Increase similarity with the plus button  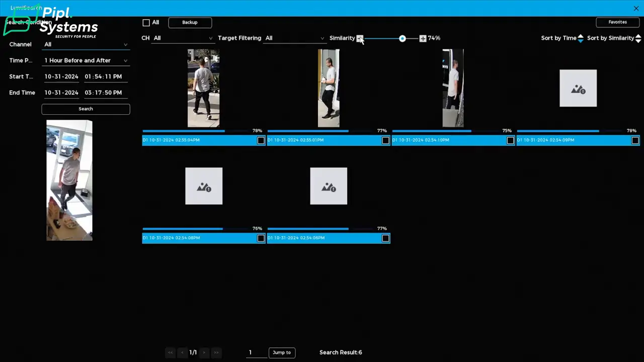[x=423, y=38]
